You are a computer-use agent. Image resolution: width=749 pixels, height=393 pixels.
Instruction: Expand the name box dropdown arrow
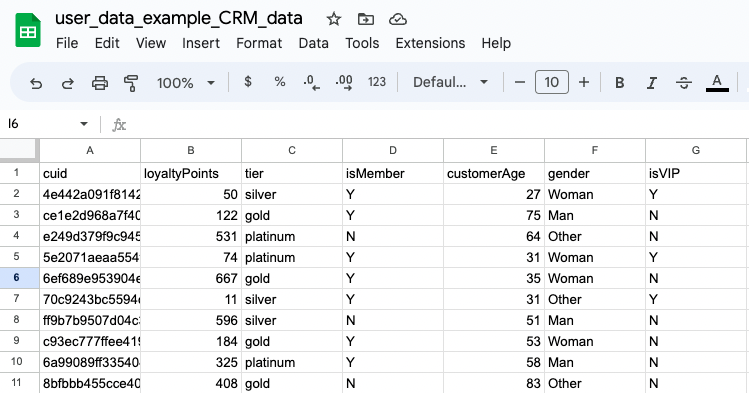click(84, 124)
